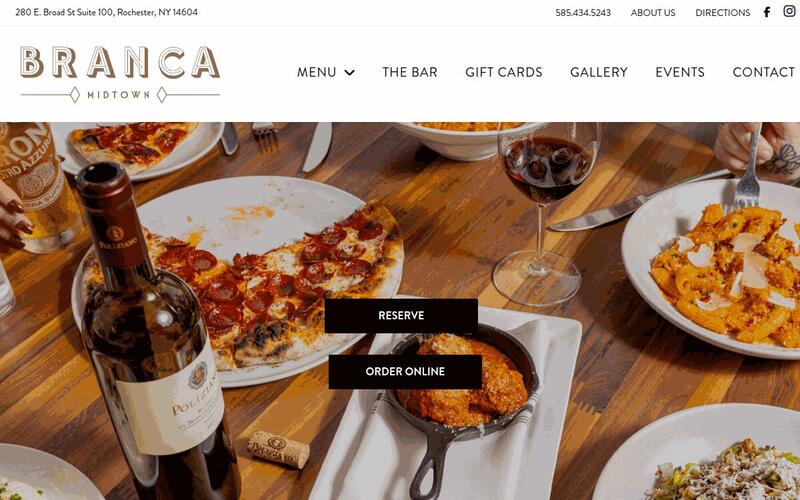View the Gallery page
Screen dimensions: 800x500
point(599,72)
